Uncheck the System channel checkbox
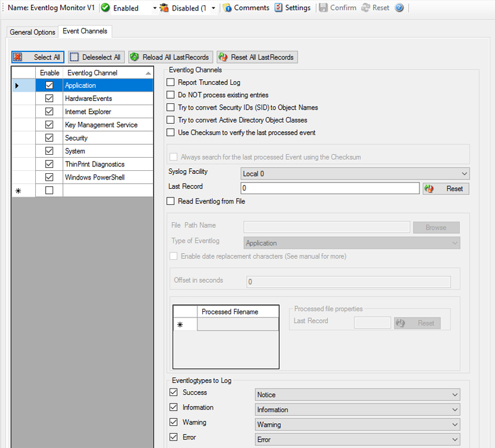 point(49,151)
